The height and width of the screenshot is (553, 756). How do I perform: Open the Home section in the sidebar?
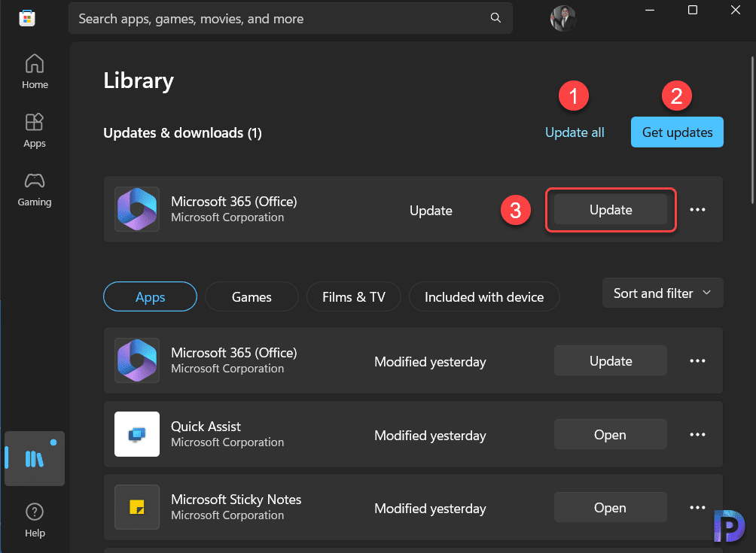[34, 71]
